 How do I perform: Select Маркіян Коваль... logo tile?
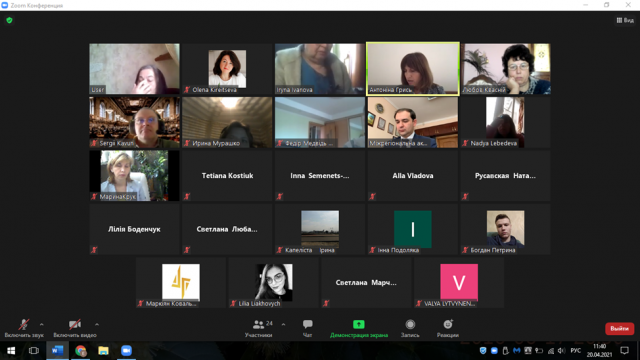tap(181, 282)
